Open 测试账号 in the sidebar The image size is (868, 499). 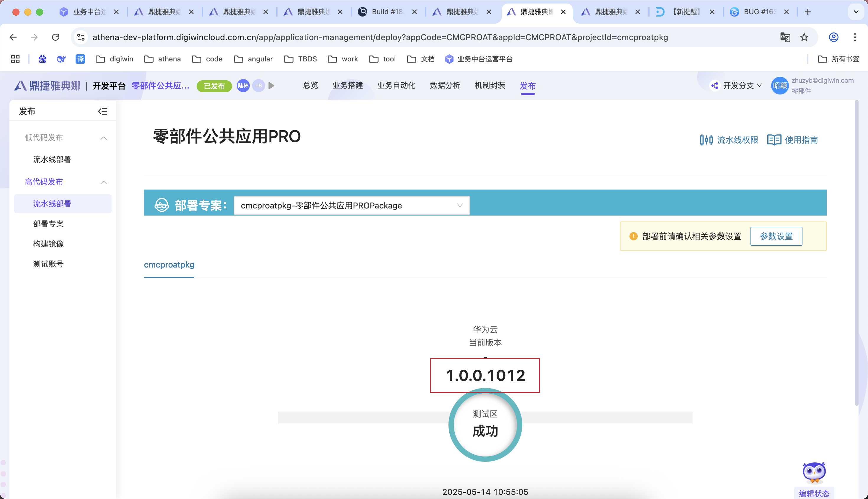pos(48,264)
